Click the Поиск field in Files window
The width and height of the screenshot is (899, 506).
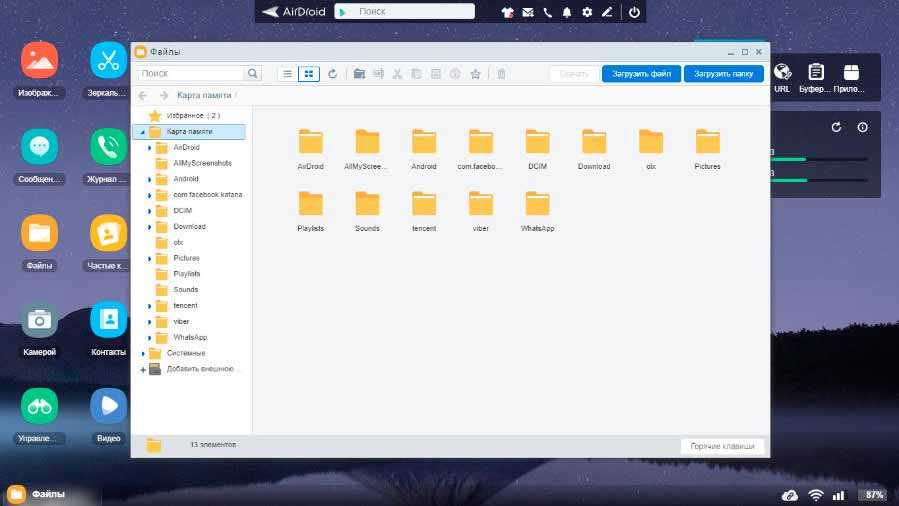point(190,74)
